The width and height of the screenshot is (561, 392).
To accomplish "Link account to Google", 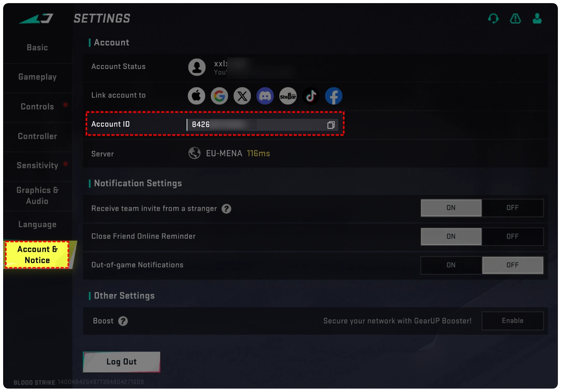I will 219,96.
